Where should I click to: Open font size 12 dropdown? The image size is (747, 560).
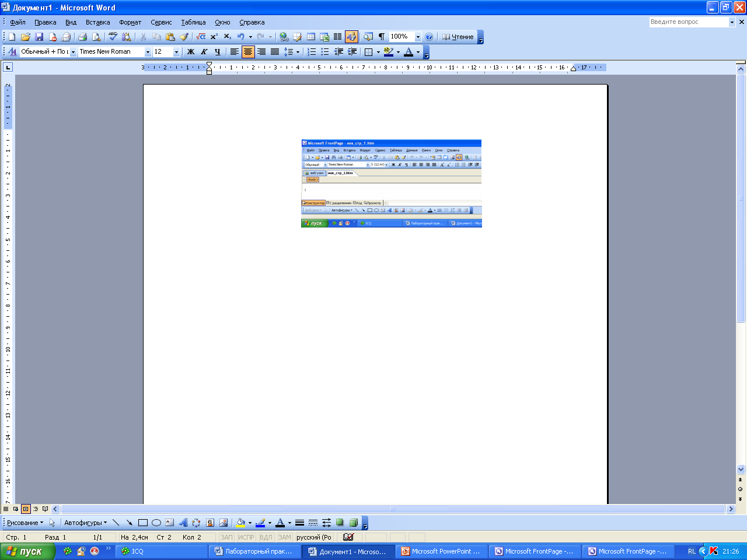coord(177,52)
